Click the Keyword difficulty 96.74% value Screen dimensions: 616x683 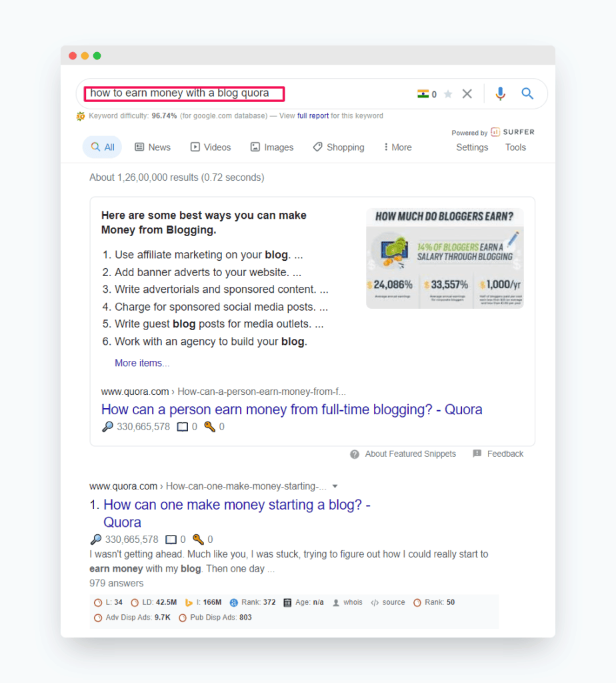pos(164,116)
